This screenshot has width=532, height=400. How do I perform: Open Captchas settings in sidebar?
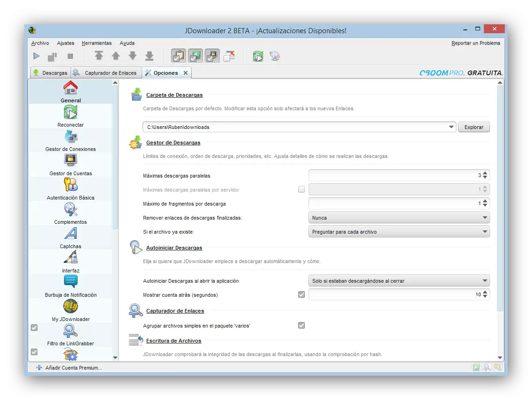coord(71,238)
